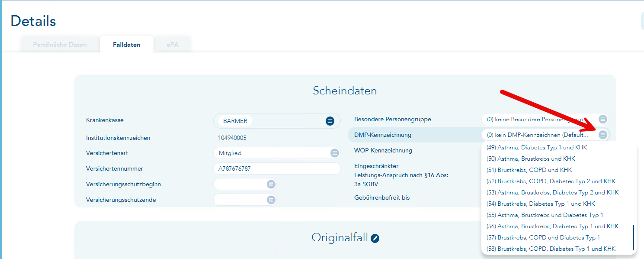Click the Details page heading
The image size is (644, 259).
click(33, 21)
